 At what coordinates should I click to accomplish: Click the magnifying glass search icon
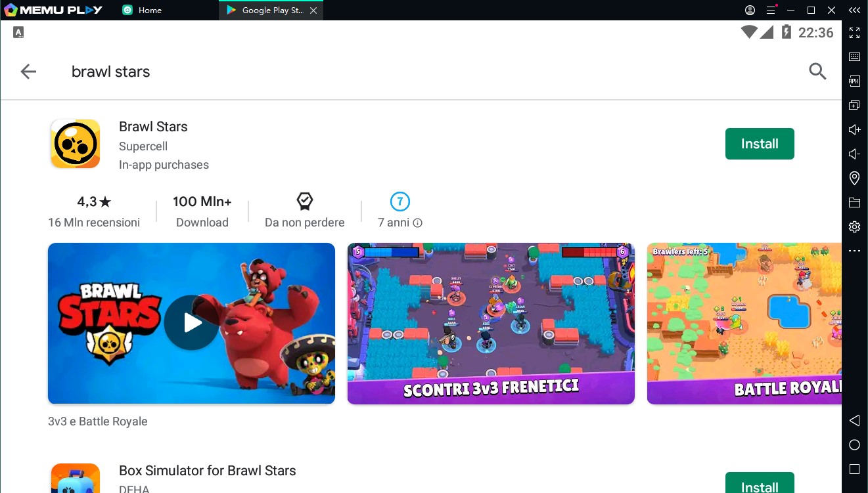click(x=817, y=72)
